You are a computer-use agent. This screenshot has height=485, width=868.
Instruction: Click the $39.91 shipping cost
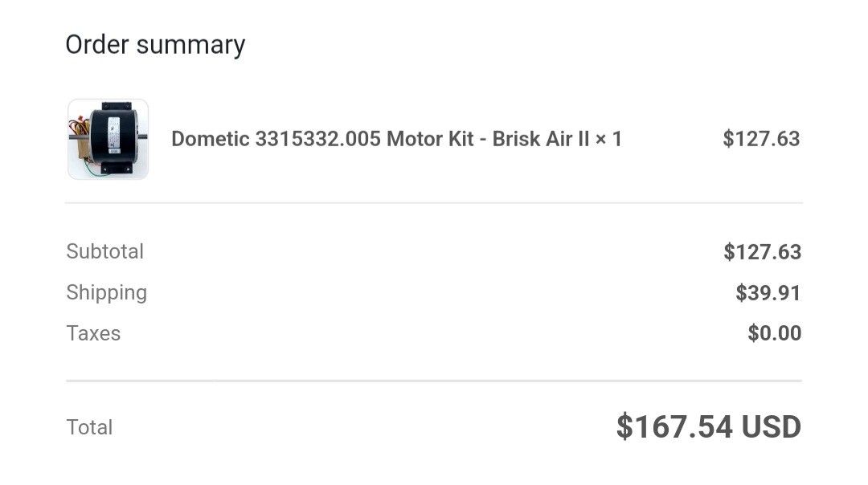tap(768, 293)
